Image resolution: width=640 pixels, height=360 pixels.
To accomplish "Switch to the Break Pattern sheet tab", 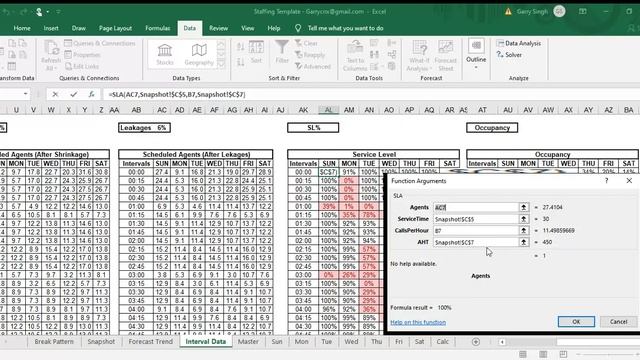I will click(54, 342).
